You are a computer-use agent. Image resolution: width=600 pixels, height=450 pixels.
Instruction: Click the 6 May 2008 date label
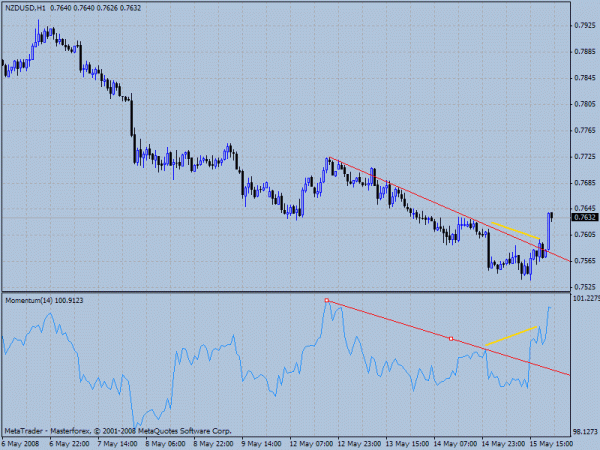[20, 444]
